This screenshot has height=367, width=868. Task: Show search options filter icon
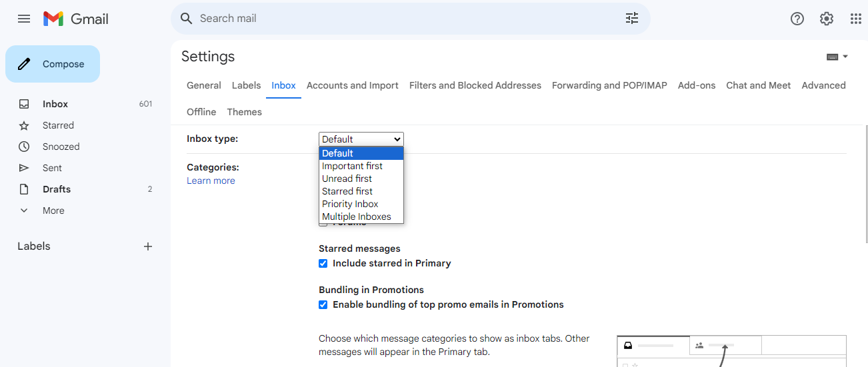(632, 19)
